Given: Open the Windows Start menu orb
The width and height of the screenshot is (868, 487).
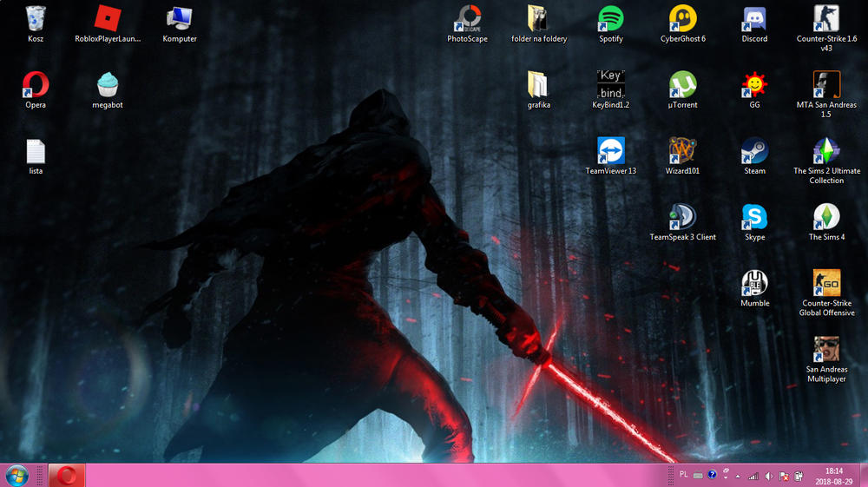Looking at the screenshot, I should [x=16, y=476].
